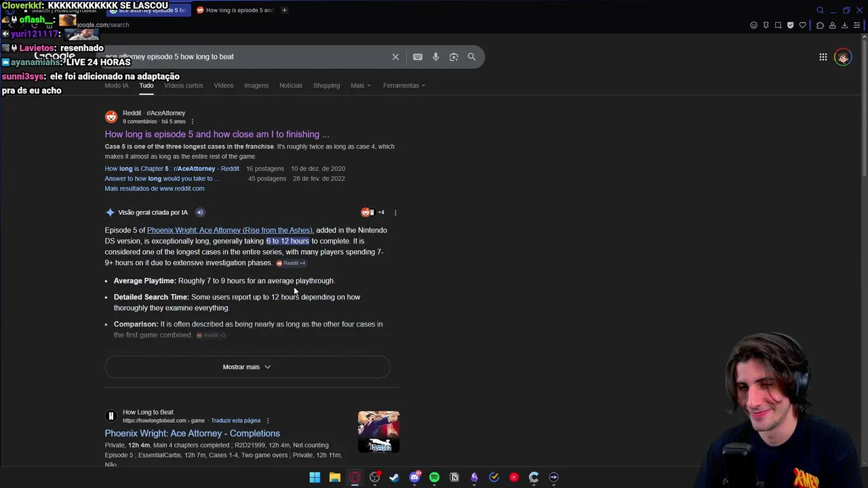The image size is (868, 488).
Task: Click the magnifier search button
Action: 472,57
